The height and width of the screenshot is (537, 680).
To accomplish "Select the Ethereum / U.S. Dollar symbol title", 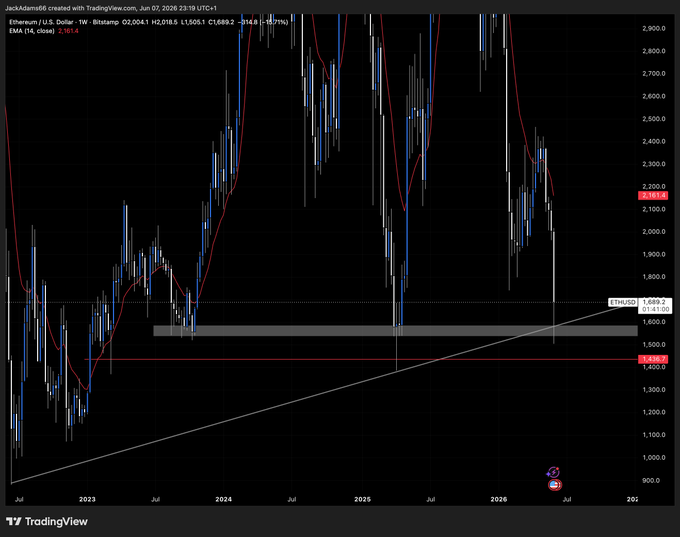I will [42, 22].
